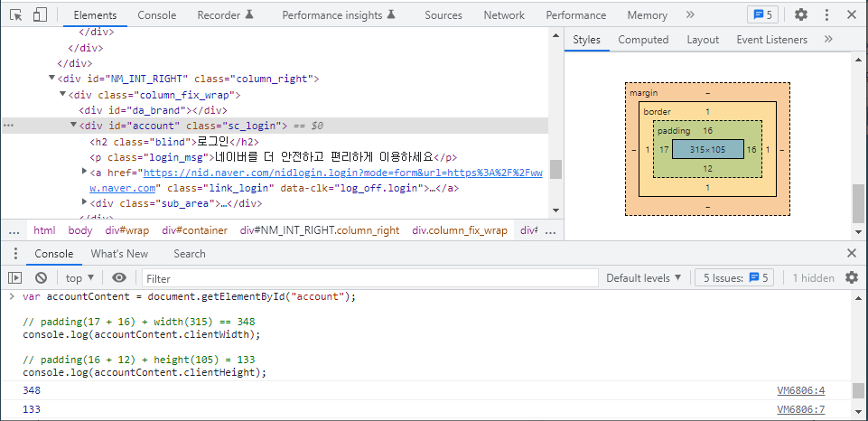Click the div#NM_INT_RIGHT.column_right breadcrumb
This screenshot has width=868, height=421.
(x=320, y=230)
